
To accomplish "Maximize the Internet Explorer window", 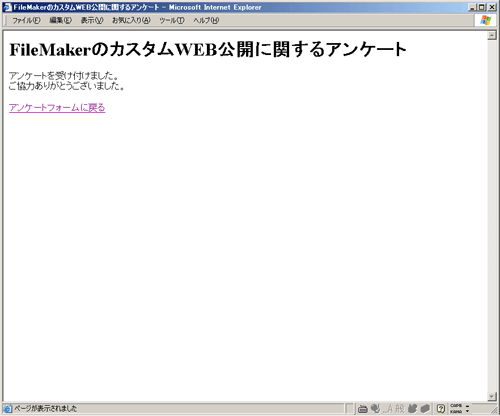I will 482,7.
